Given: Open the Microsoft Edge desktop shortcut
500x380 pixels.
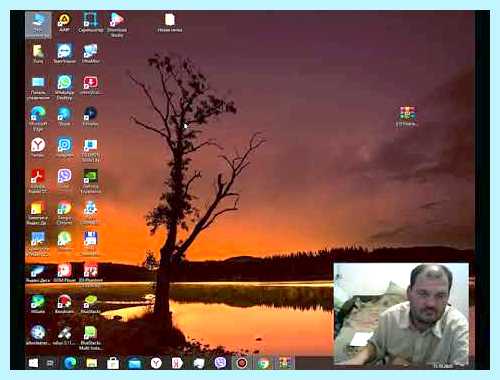Looking at the screenshot, I should point(38,118).
